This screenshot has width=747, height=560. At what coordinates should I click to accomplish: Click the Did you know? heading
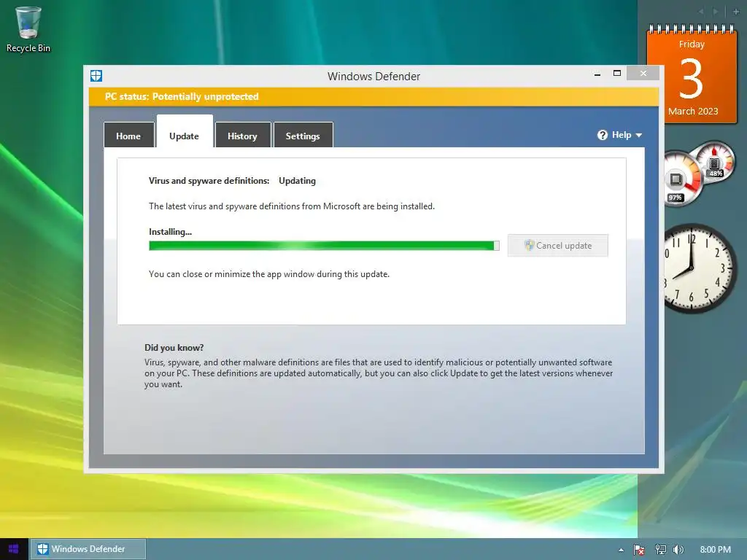[174, 348]
